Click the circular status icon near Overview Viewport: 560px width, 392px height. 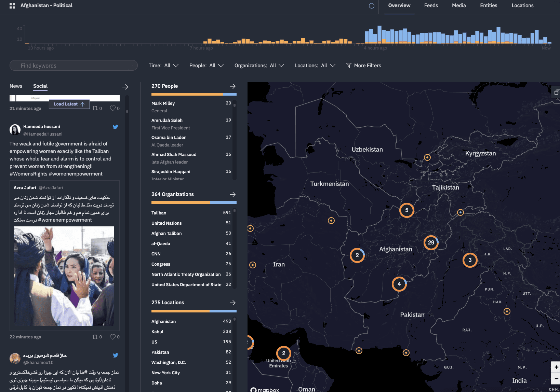(372, 6)
